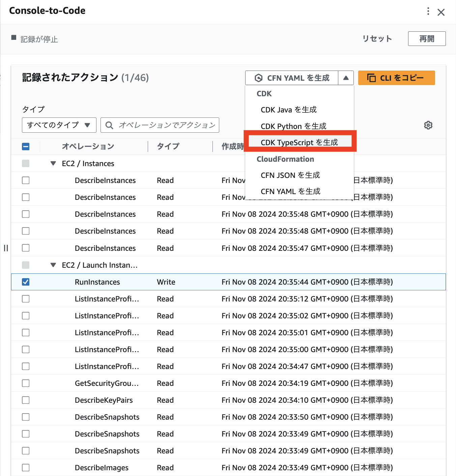This screenshot has width=456, height=476.
Task: Toggle the select-all checkbox in the table header
Action: pos(25,146)
